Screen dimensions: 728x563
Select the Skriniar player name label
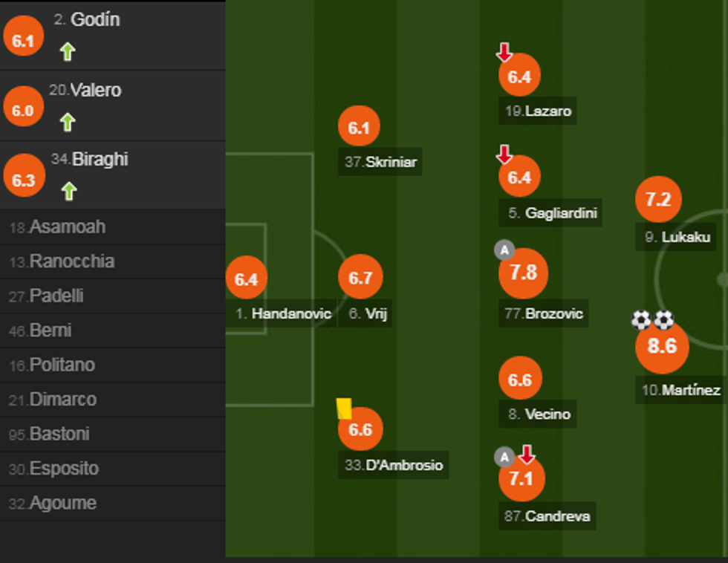point(383,162)
